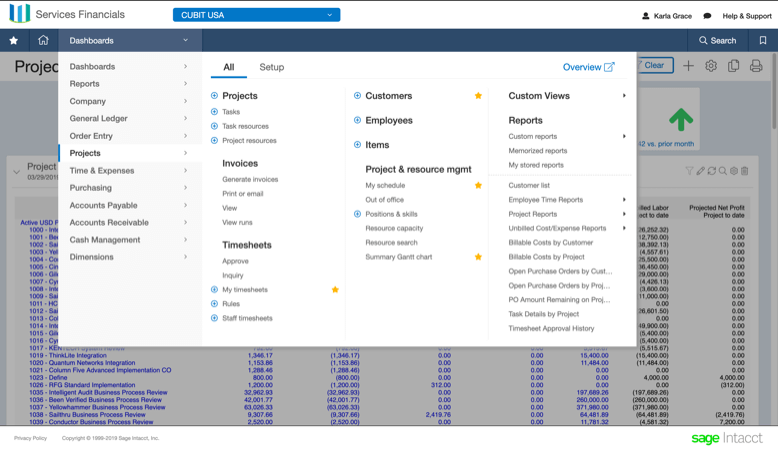Open Timesheet Approval History report

(551, 328)
